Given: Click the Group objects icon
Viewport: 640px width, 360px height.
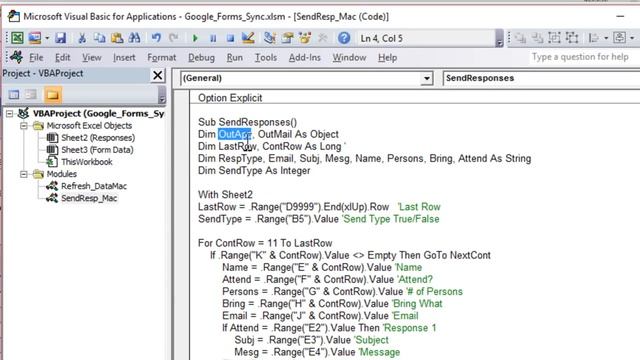Looking at the screenshot, I should [555, 38].
